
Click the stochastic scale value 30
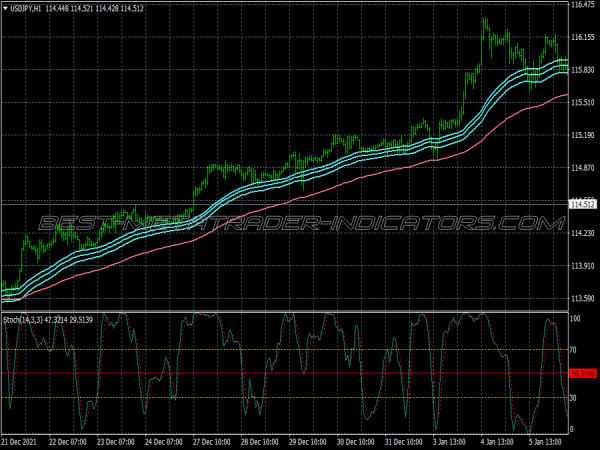click(573, 398)
